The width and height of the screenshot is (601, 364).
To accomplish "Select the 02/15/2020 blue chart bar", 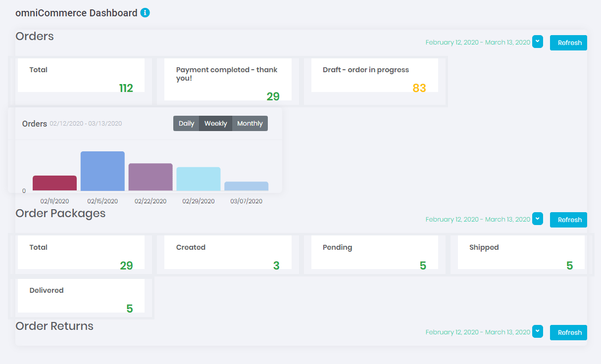I will 102,171.
